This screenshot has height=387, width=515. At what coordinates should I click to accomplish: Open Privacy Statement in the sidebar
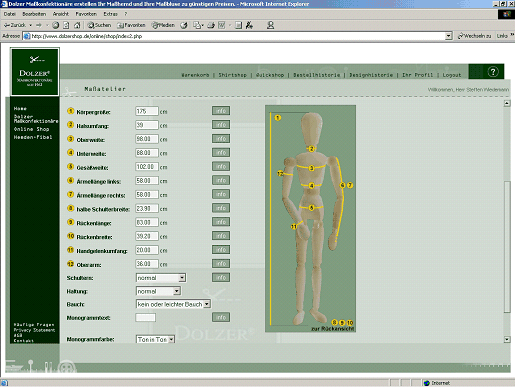coord(34,330)
